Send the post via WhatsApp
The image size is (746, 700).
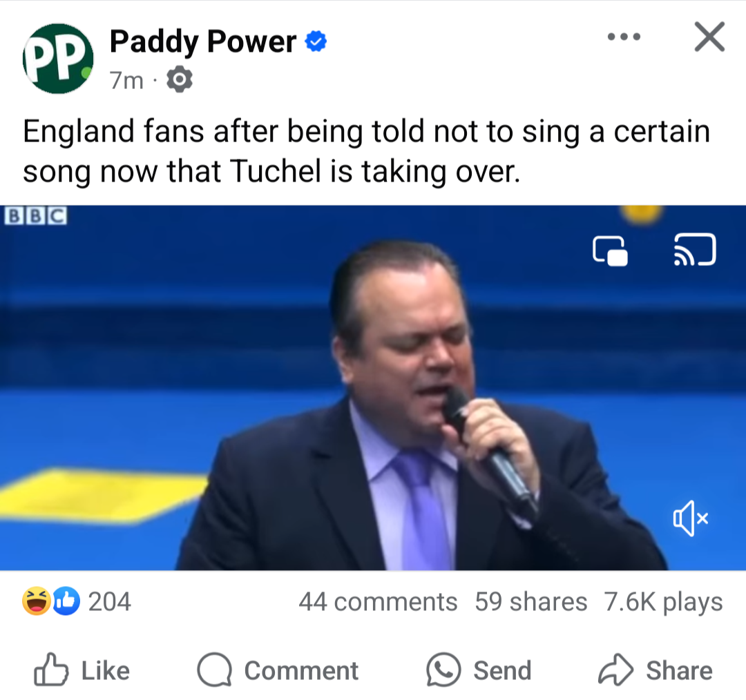pos(479,670)
